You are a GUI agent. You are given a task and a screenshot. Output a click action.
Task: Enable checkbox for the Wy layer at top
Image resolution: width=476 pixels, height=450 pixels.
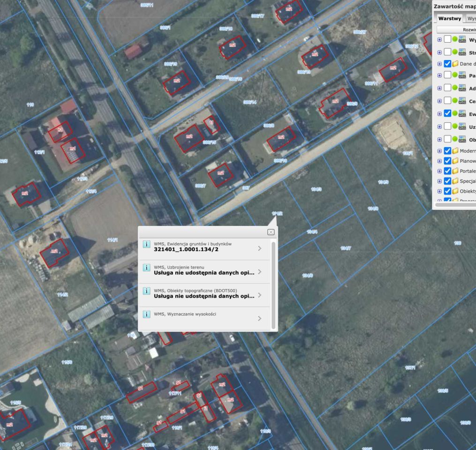447,39
